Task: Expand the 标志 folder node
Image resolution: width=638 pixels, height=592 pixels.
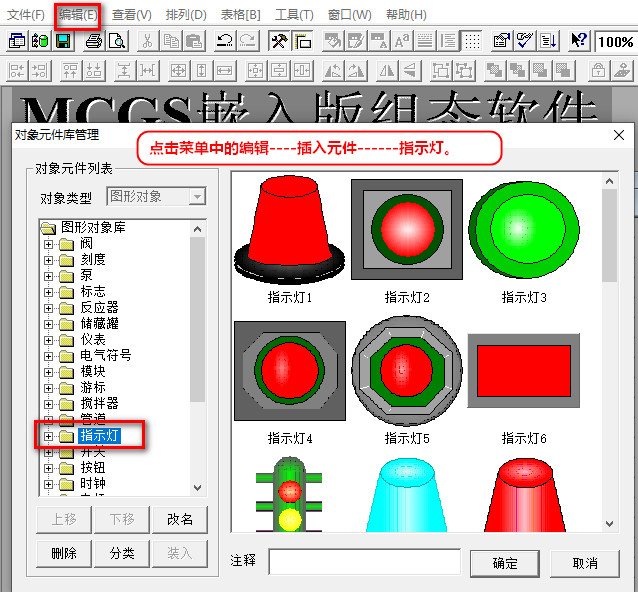Action: 48,292
